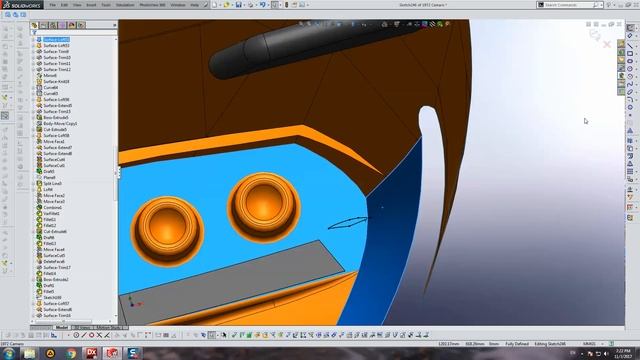Screen dimensions: 640x360
Task: Select the DeleteFace6 feature
Action: tap(54, 261)
